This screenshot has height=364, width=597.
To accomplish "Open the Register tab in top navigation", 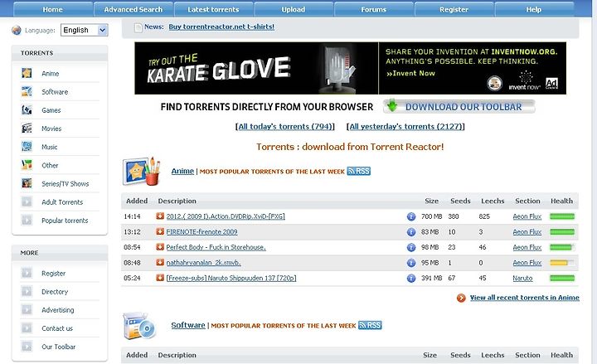I will [454, 9].
